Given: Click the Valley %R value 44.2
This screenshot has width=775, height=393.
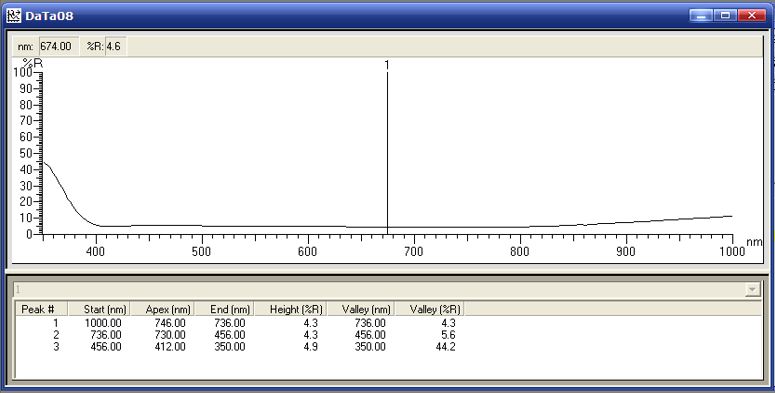Looking at the screenshot, I should [446, 347].
